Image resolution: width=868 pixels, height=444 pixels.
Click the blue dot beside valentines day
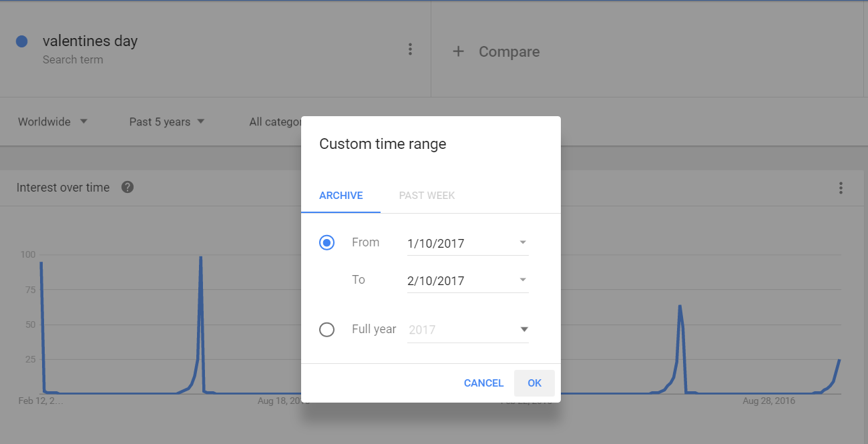[x=21, y=41]
